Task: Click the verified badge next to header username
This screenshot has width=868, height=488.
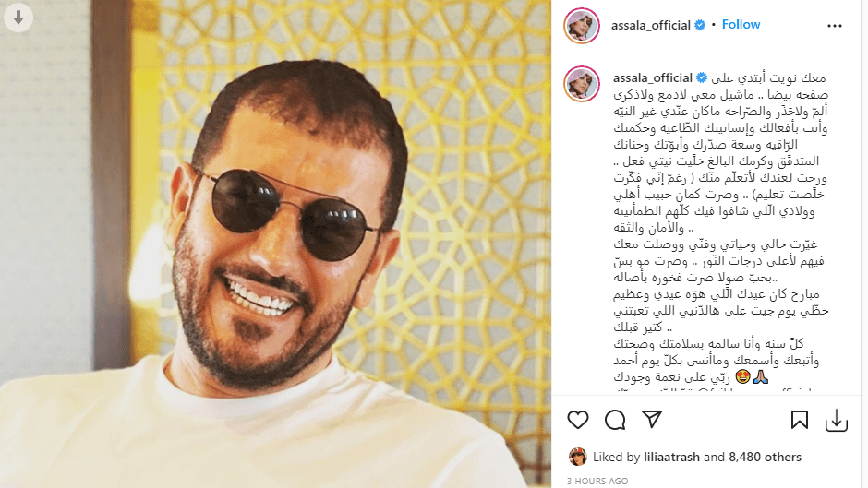Action: tap(700, 26)
